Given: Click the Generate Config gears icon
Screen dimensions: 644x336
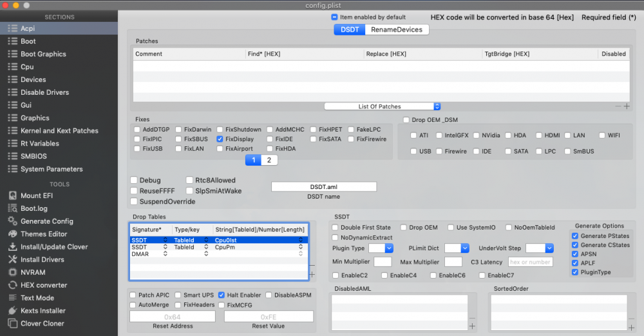Looking at the screenshot, I should [13, 221].
